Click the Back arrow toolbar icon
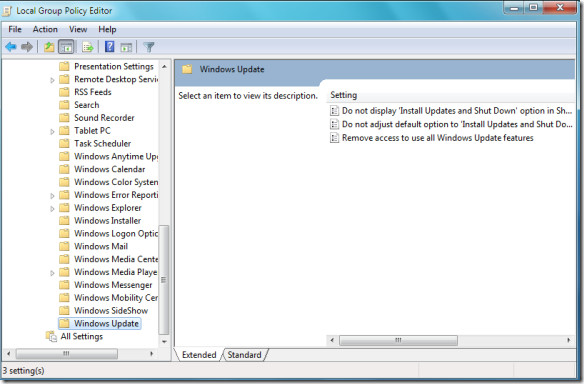The image size is (584, 384). (11, 47)
